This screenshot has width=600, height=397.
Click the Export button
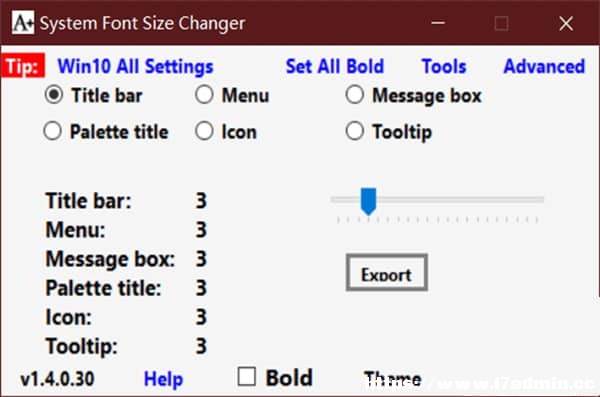click(386, 273)
